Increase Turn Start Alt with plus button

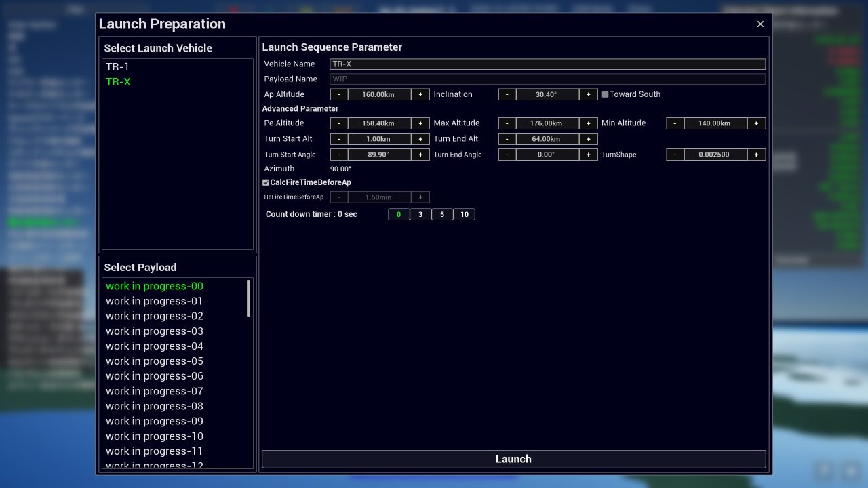coord(420,139)
